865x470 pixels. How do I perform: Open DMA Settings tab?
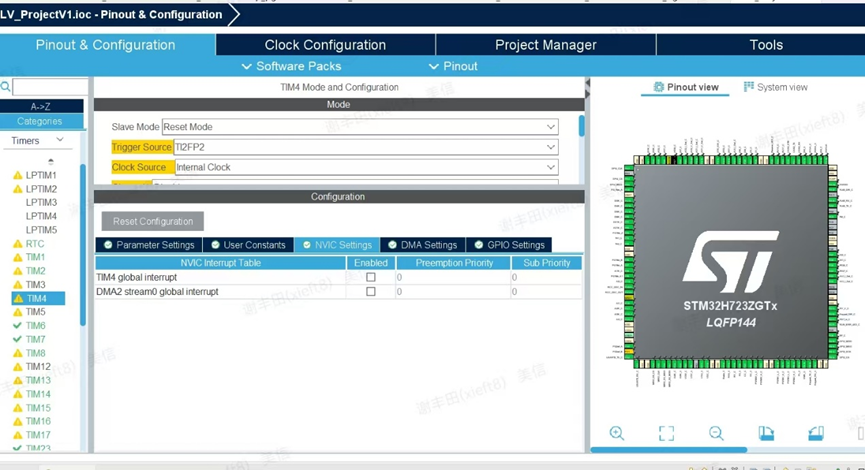tap(423, 245)
